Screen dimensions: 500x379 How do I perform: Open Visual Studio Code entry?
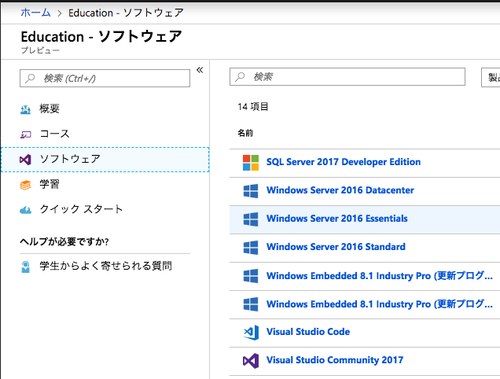tap(308, 332)
